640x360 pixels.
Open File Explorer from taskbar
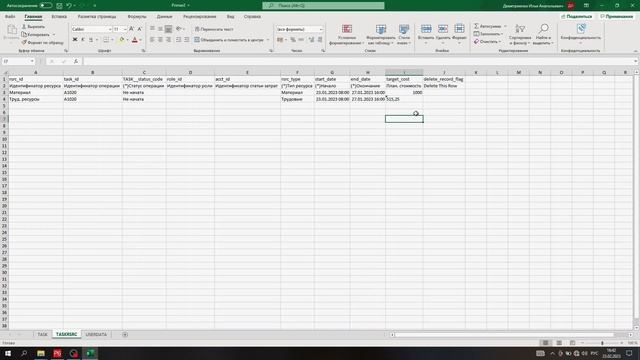[x=41, y=353]
